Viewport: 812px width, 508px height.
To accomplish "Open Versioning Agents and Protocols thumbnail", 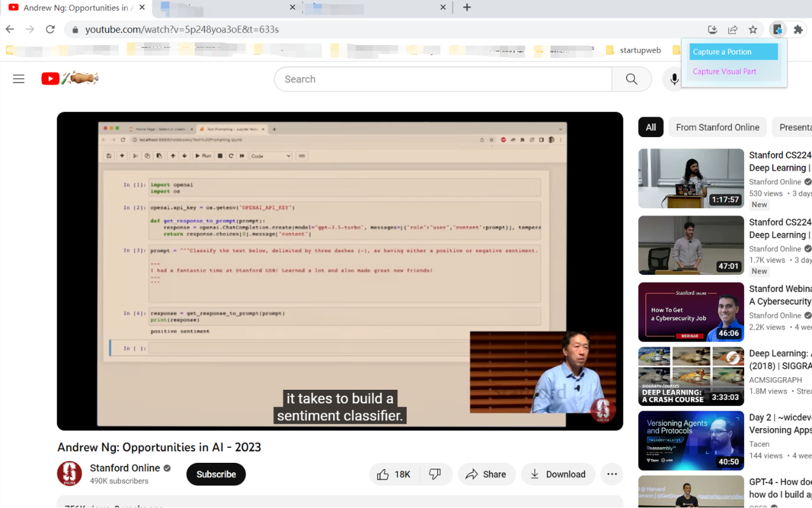I will pyautogui.click(x=691, y=441).
